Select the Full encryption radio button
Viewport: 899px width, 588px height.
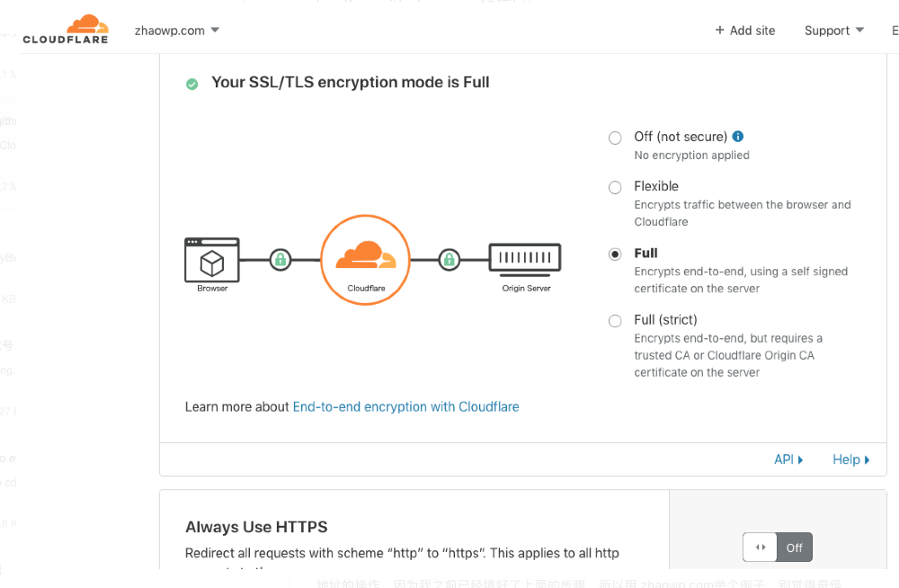tap(615, 254)
